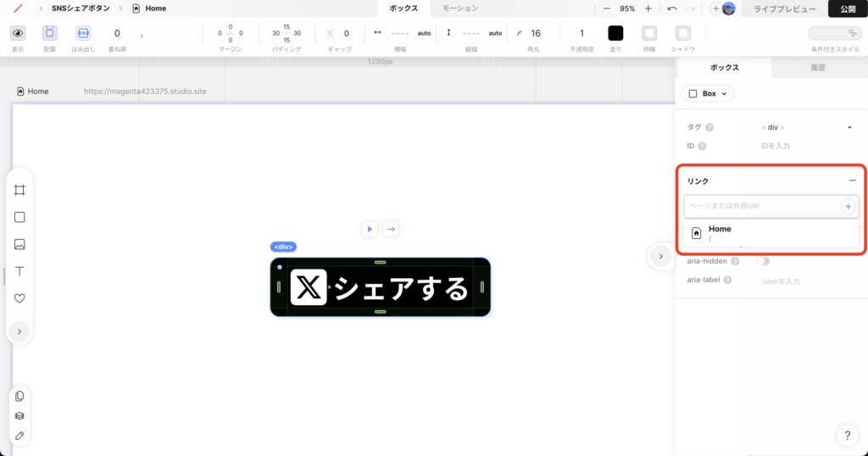This screenshot has height=456, width=868.
Task: Select the シェアする text on canvas
Action: pos(401,288)
